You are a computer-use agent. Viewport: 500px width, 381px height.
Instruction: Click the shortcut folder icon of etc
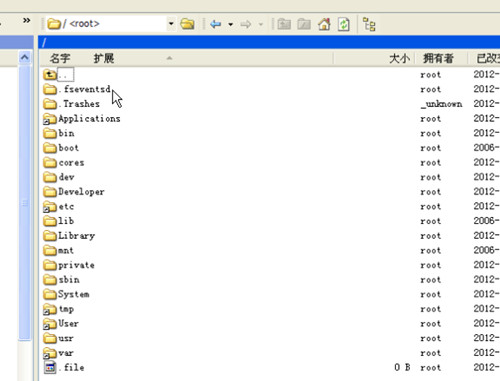coord(50,207)
